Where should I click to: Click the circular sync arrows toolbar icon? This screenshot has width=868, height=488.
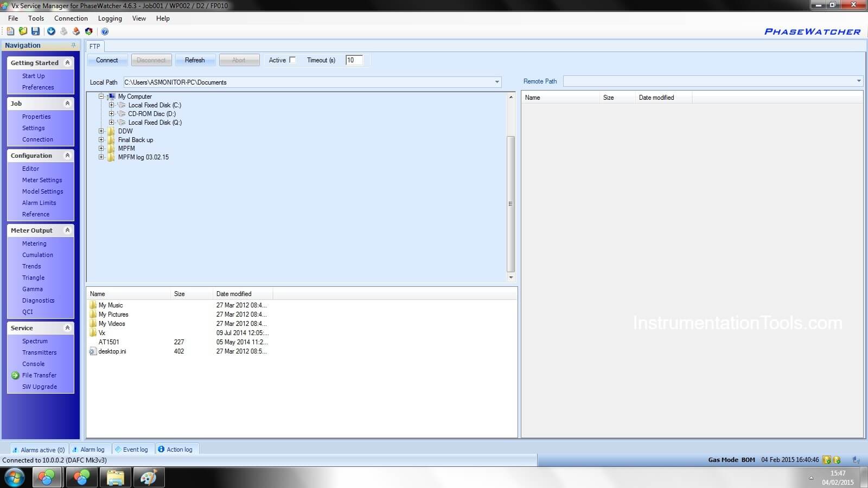pyautogui.click(x=89, y=31)
